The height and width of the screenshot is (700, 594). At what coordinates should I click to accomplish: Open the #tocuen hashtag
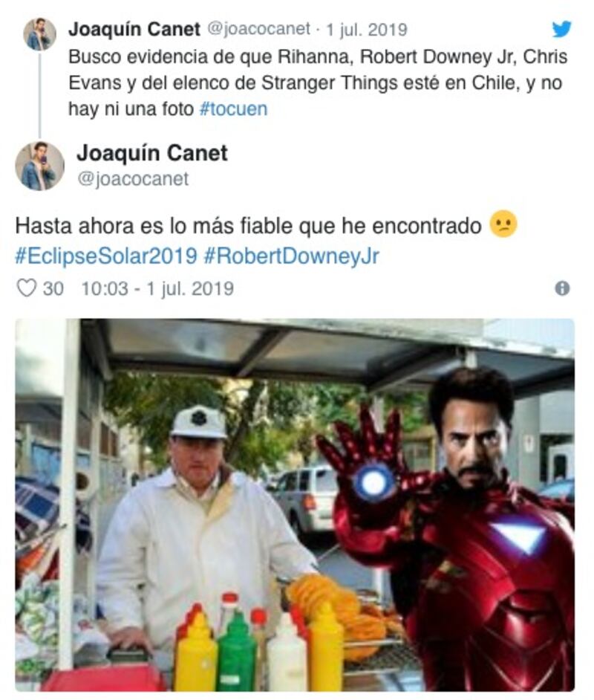coord(233,109)
